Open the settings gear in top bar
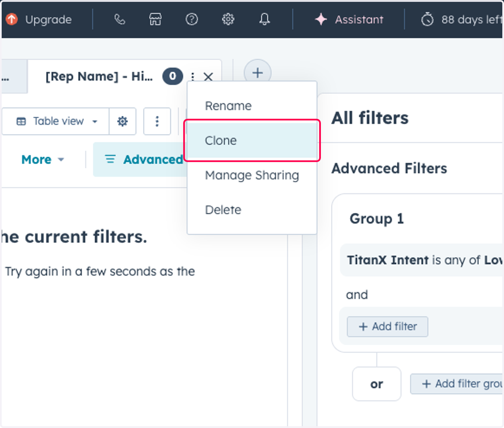The width and height of the screenshot is (504, 428). [228, 19]
